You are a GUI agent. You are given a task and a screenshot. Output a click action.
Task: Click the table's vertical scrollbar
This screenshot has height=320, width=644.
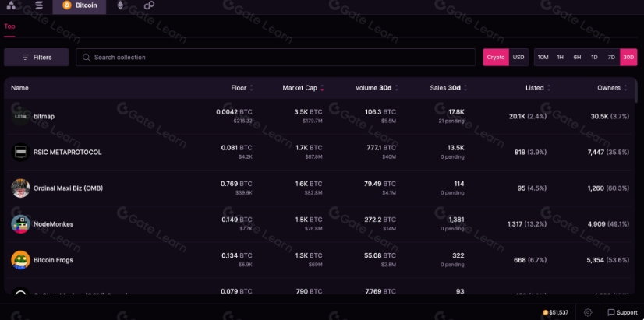(x=635, y=91)
